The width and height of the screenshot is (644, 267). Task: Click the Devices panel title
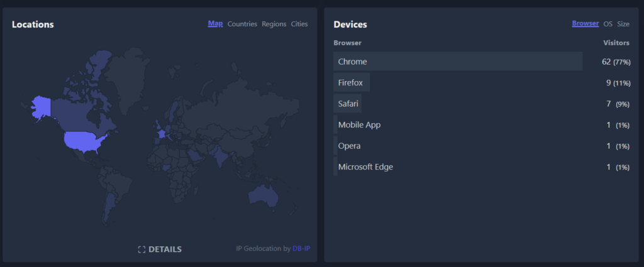(x=350, y=25)
